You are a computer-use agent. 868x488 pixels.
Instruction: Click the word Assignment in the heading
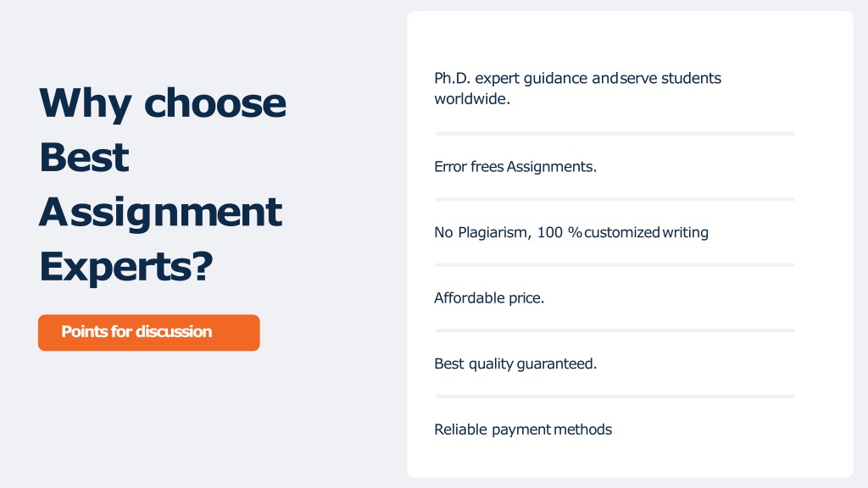tap(160, 213)
